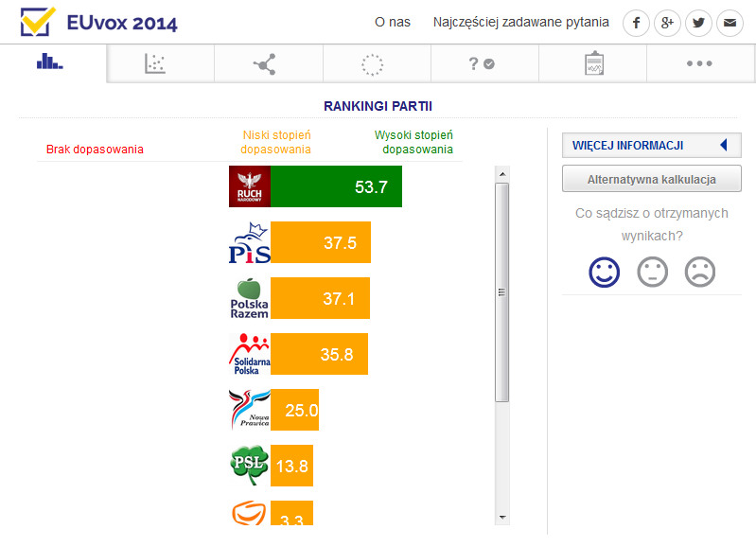
Task: Share on Facebook icon
Action: (x=636, y=23)
